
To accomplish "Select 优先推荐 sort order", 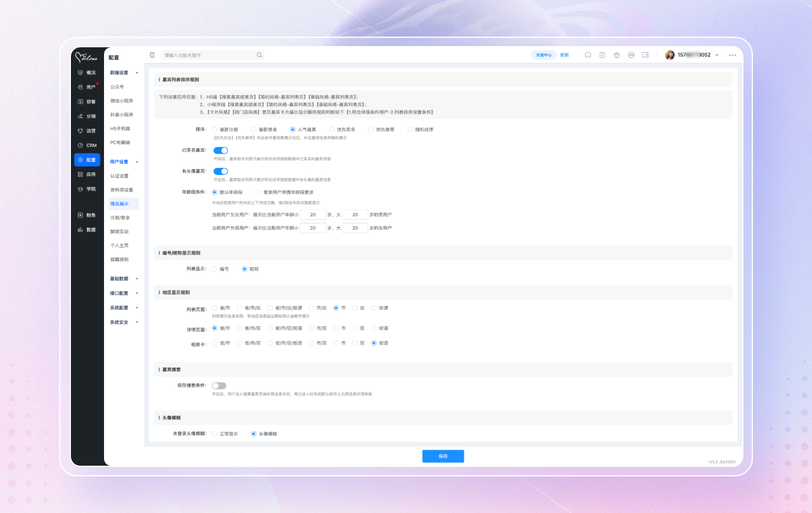I will [x=381, y=129].
